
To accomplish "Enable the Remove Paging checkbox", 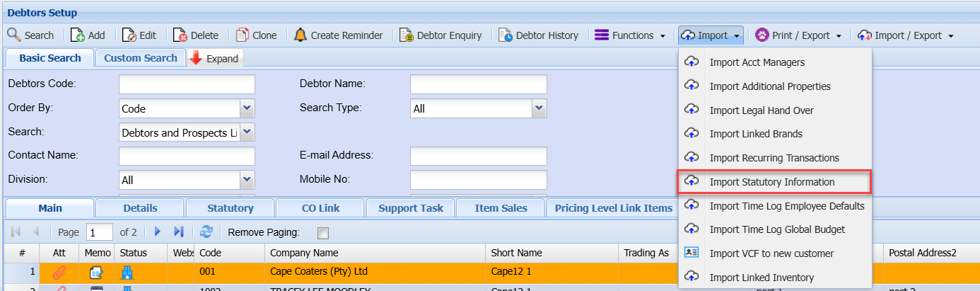I will click(x=323, y=233).
